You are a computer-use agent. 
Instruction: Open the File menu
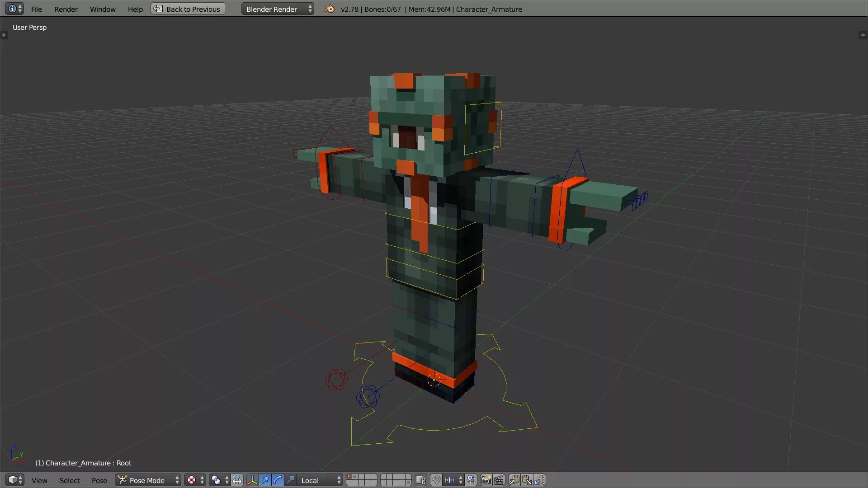pos(36,9)
